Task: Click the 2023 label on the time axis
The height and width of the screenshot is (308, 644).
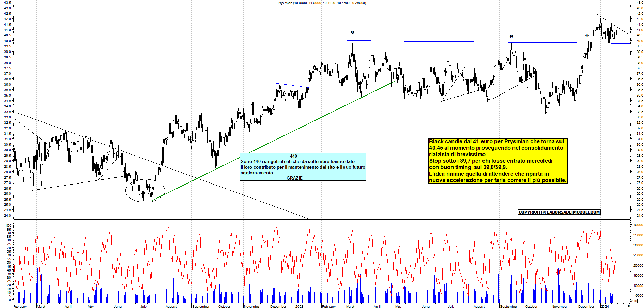Action: [x=299, y=306]
